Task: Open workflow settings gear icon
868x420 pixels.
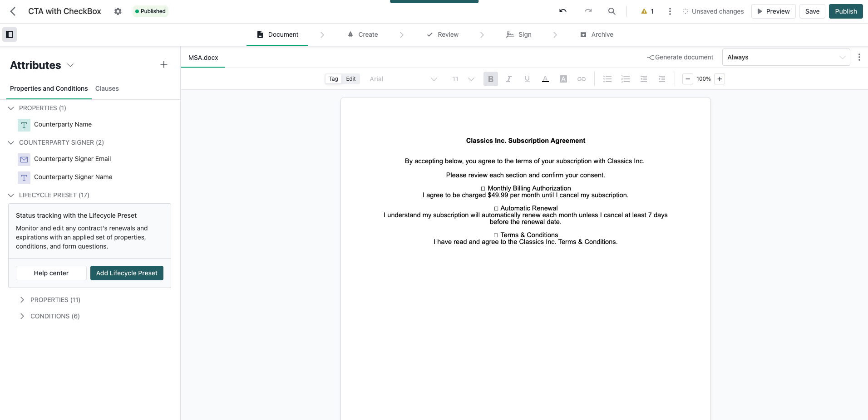Action: click(x=118, y=11)
